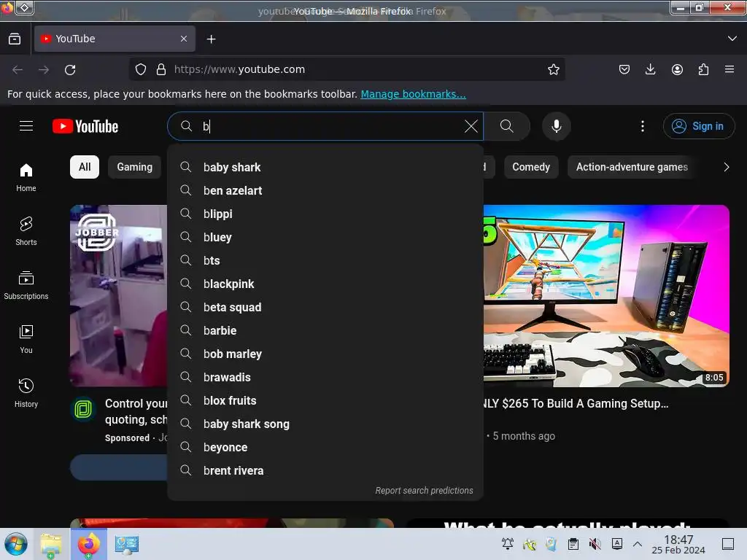Choose the 'blippi' suggestion
Screen dimensions: 747x560
coord(325,214)
